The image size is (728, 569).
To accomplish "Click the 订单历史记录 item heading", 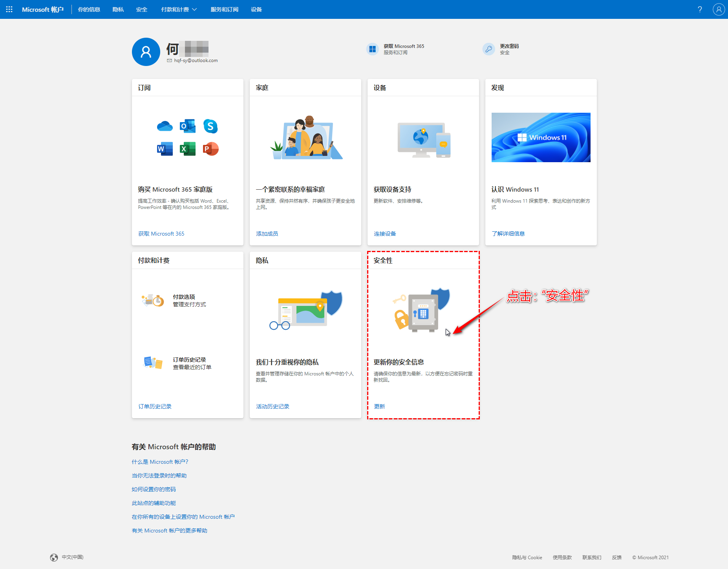I will (x=190, y=360).
